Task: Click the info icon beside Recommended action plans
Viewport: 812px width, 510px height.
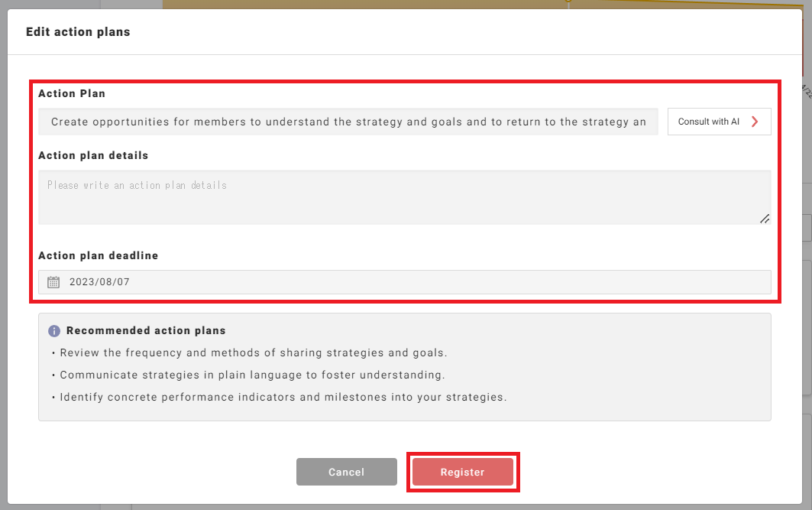Action: coord(54,331)
